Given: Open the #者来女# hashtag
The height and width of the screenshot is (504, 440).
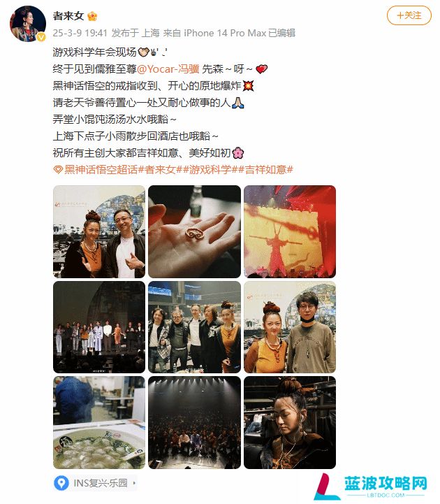Looking at the screenshot, I should (x=161, y=169).
